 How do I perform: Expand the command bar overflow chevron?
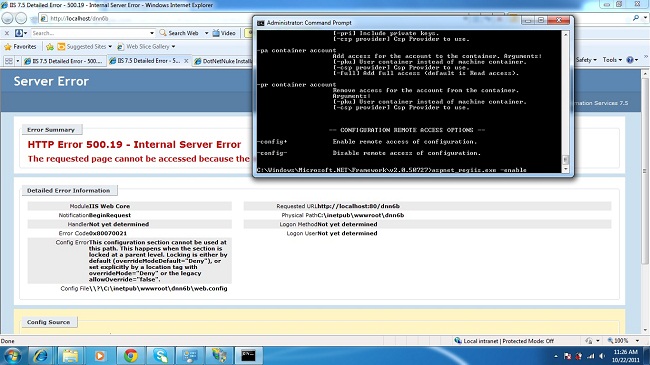point(645,57)
